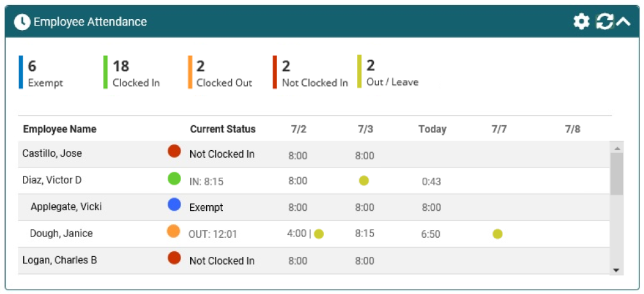This screenshot has width=644, height=294.
Task: Click the yellow leave dot on 7/7 for Dough
Action: click(x=497, y=234)
